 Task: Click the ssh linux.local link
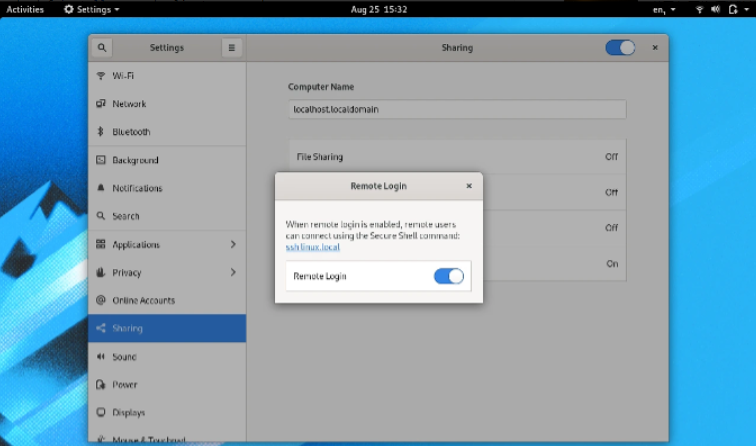pos(313,246)
